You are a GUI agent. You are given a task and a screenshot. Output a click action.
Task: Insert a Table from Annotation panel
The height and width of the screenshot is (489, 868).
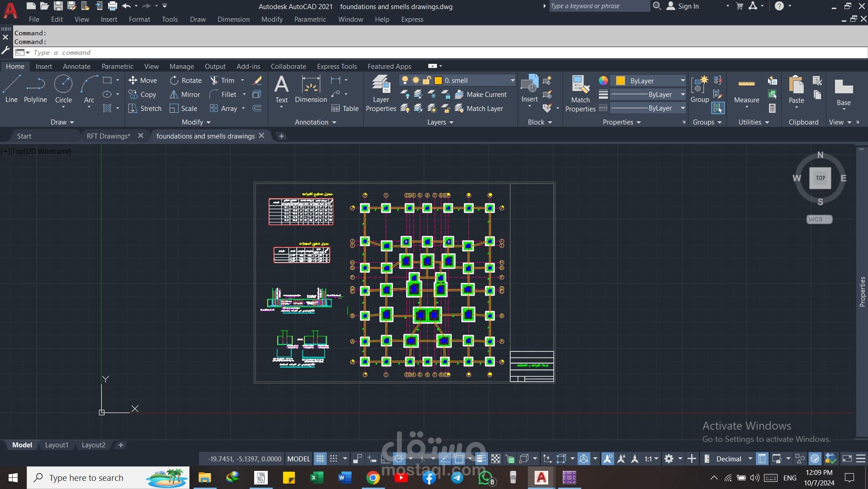[x=345, y=108]
